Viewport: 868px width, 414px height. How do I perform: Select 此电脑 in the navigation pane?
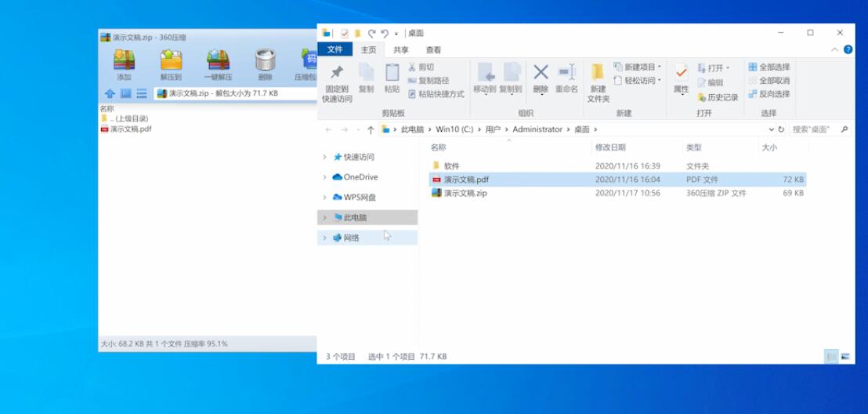pyautogui.click(x=367, y=218)
